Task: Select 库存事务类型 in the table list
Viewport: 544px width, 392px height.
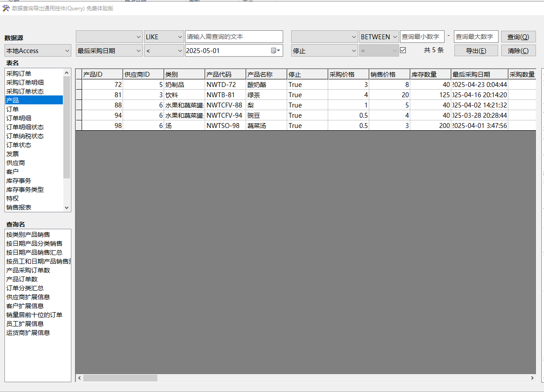Action: click(x=34, y=190)
